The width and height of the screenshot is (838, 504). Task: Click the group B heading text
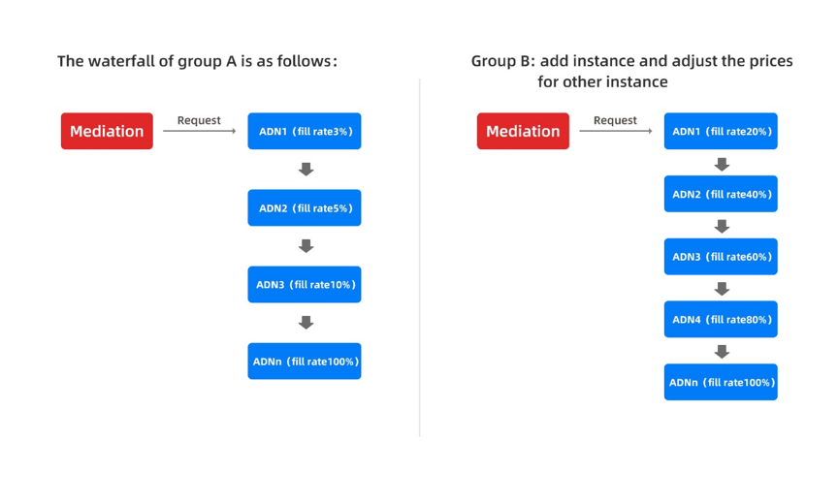pyautogui.click(x=631, y=71)
